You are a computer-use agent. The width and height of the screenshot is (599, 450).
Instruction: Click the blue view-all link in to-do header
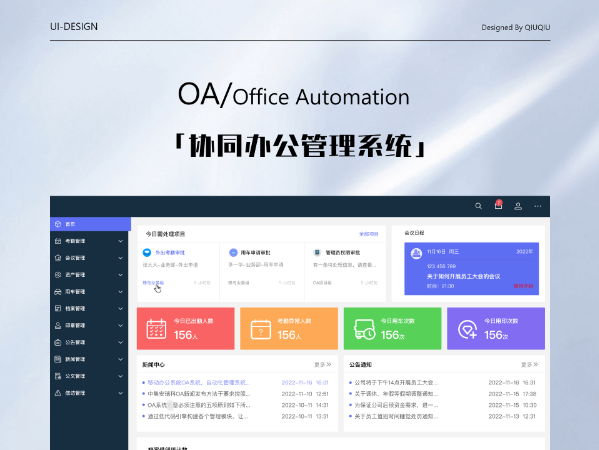(x=369, y=234)
